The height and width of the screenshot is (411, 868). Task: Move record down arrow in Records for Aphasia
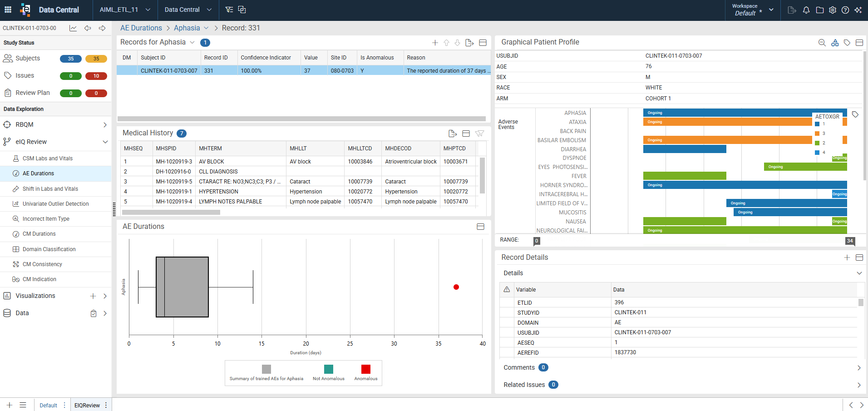tap(457, 43)
